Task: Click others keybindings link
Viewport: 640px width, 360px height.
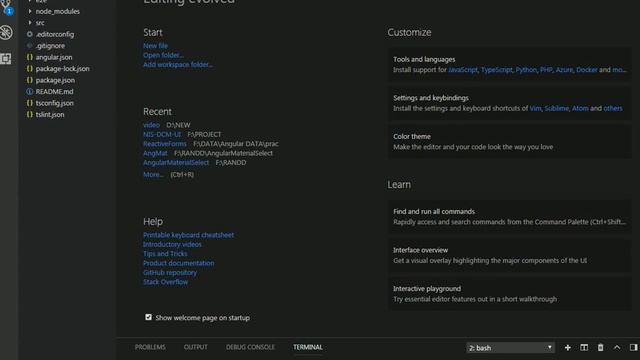Action: (x=613, y=109)
